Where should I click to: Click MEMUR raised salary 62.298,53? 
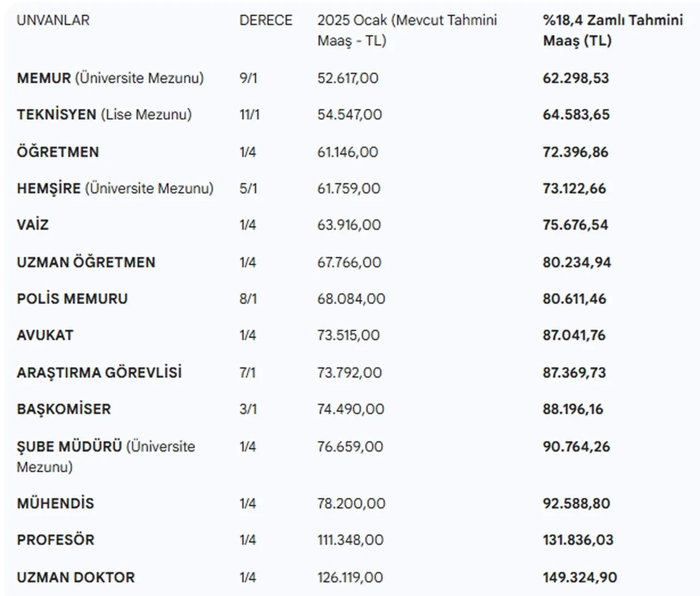point(575,78)
